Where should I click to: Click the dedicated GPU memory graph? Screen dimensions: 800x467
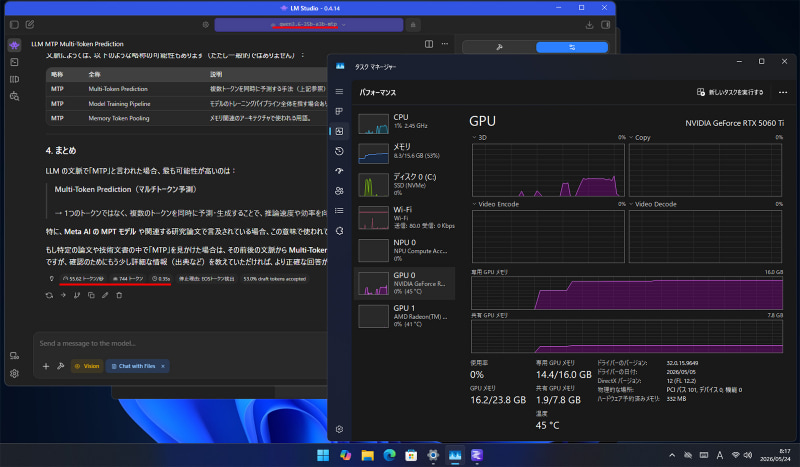point(627,293)
